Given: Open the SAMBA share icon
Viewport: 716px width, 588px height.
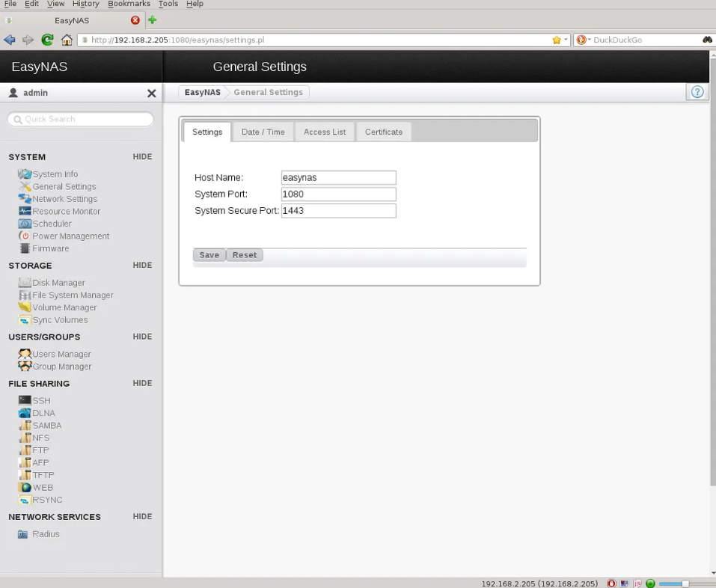Looking at the screenshot, I should click(25, 425).
